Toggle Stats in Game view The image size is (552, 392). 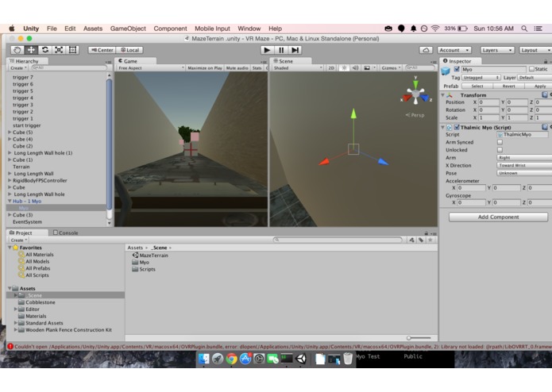tap(257, 68)
